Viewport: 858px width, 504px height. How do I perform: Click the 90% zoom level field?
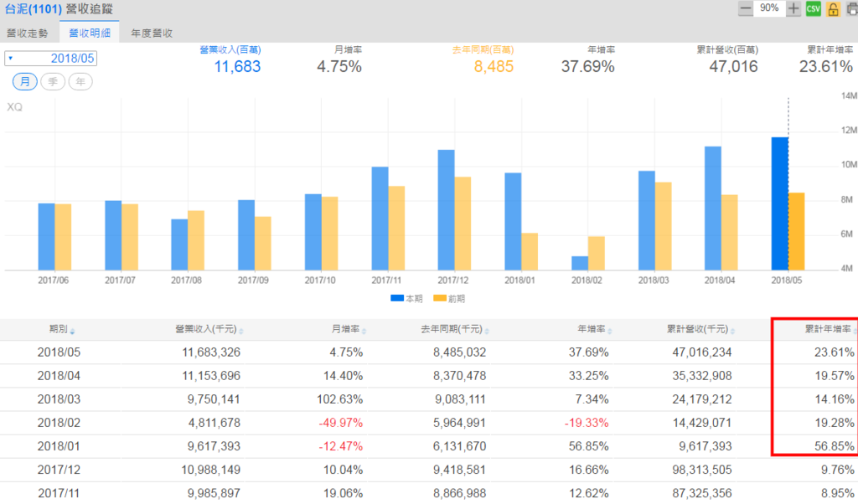(x=769, y=8)
